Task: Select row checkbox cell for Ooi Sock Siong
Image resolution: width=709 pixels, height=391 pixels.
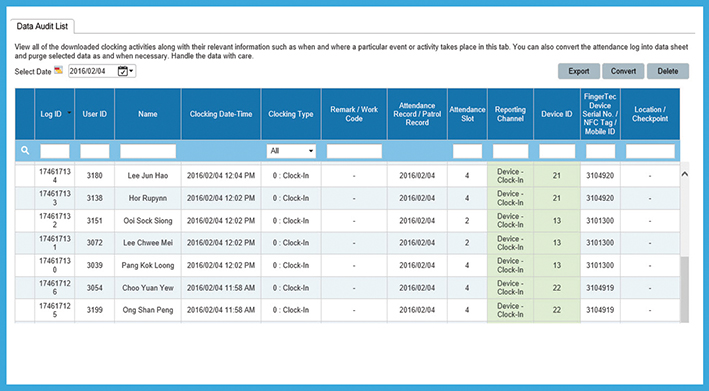Action: point(25,221)
